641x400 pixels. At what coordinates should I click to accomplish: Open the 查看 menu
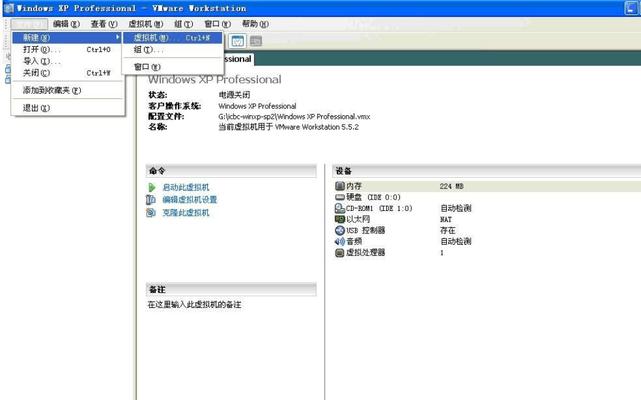pos(104,24)
